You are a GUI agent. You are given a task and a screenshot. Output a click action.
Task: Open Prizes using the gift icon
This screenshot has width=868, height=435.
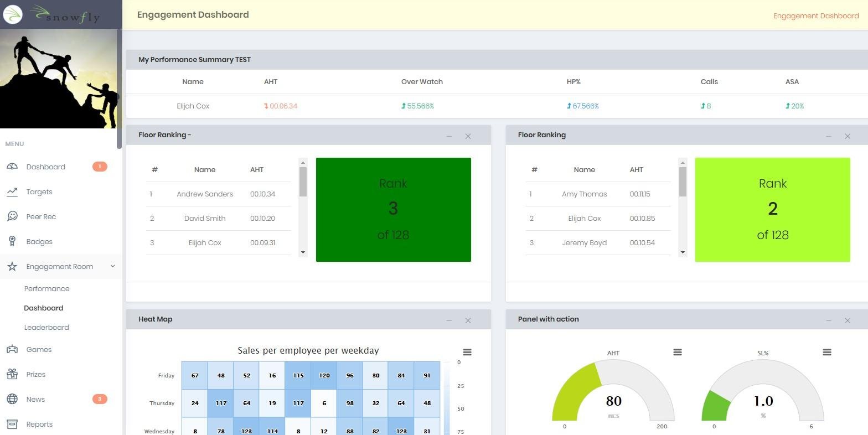pyautogui.click(x=12, y=374)
